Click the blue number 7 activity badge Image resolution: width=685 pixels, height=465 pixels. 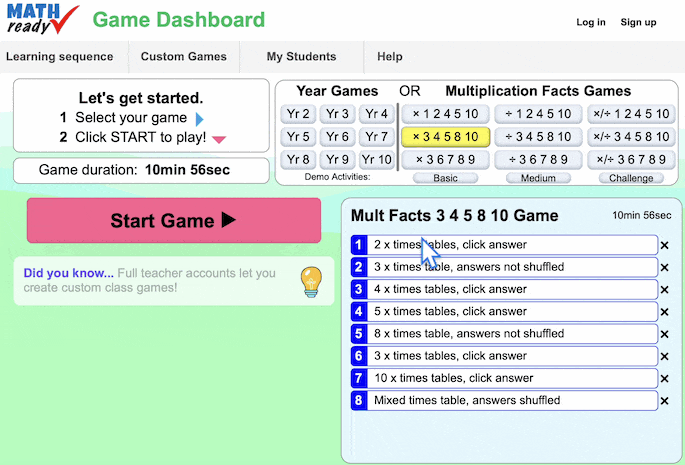(359, 378)
